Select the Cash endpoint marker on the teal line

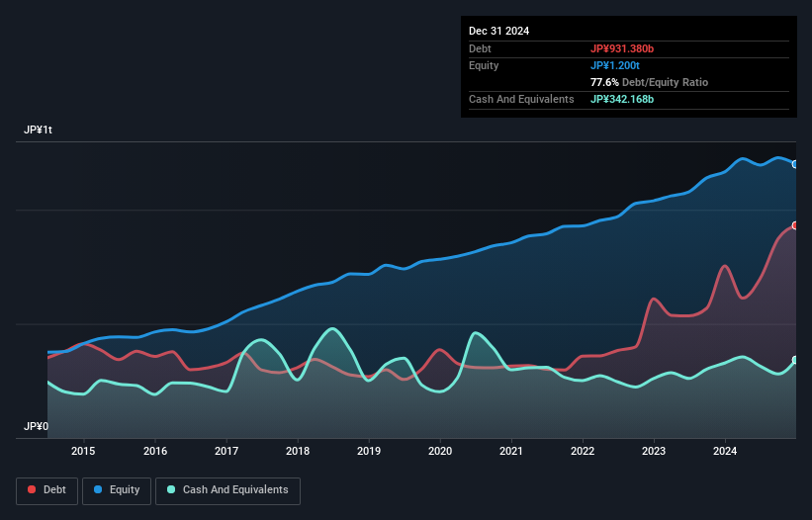point(795,360)
